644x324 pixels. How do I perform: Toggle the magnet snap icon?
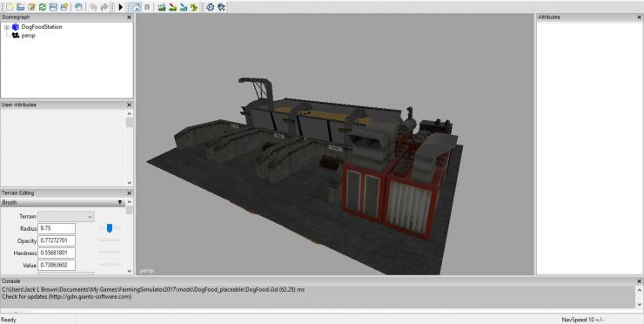point(147,7)
